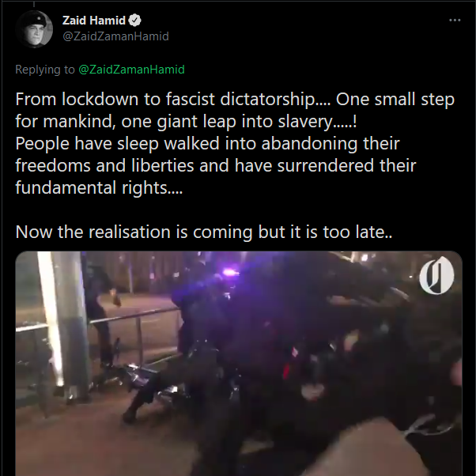Open the Zaid Hamid display name link

(x=94, y=21)
